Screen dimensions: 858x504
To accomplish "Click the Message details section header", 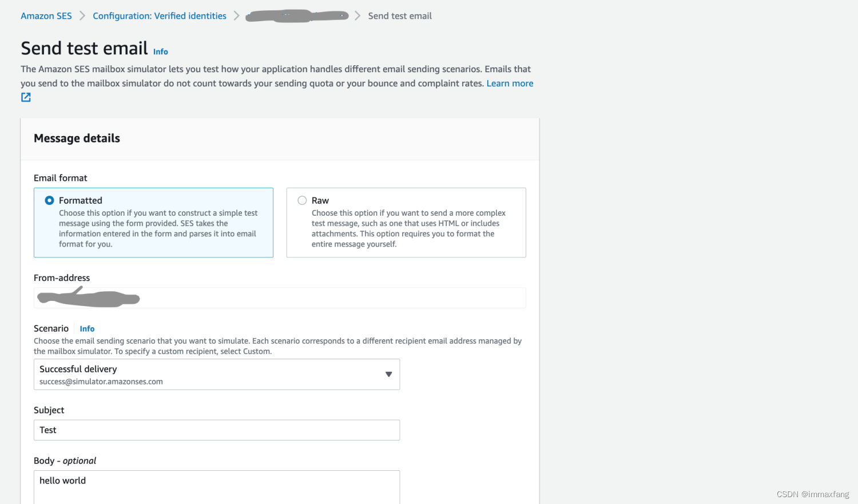I will pyautogui.click(x=77, y=138).
